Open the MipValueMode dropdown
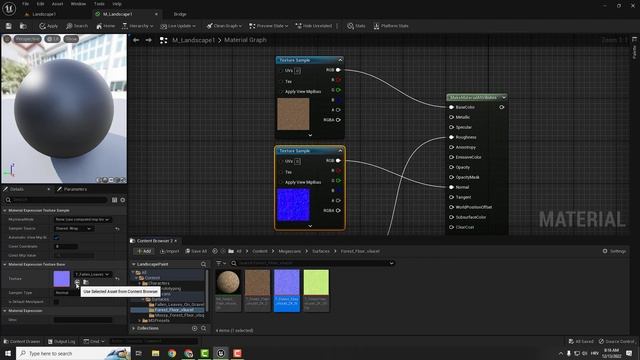Image resolution: width=640 pixels, height=360 pixels. coord(83,220)
